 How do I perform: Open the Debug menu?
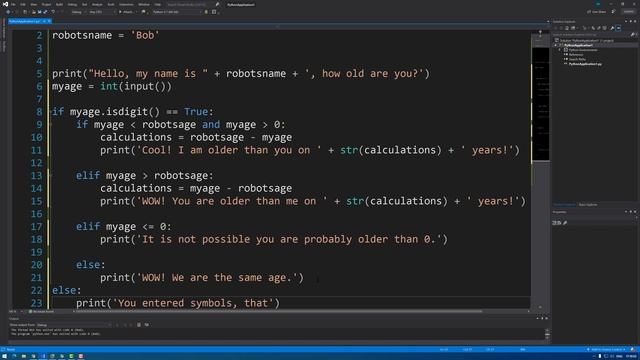pos(72,4)
